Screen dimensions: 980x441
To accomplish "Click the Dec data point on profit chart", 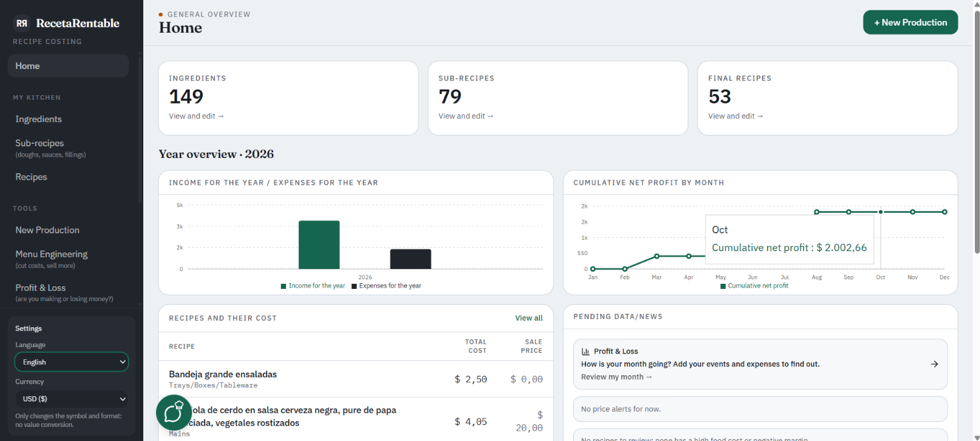I will point(945,212).
